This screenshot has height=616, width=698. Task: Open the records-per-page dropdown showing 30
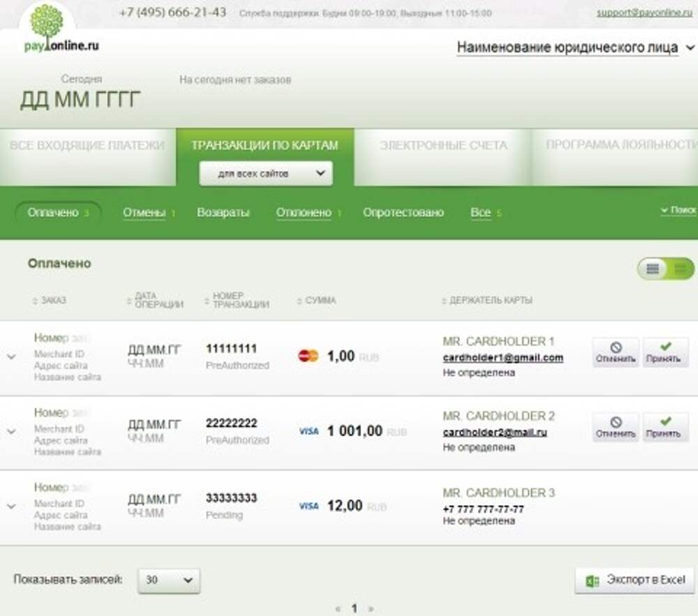point(169,580)
